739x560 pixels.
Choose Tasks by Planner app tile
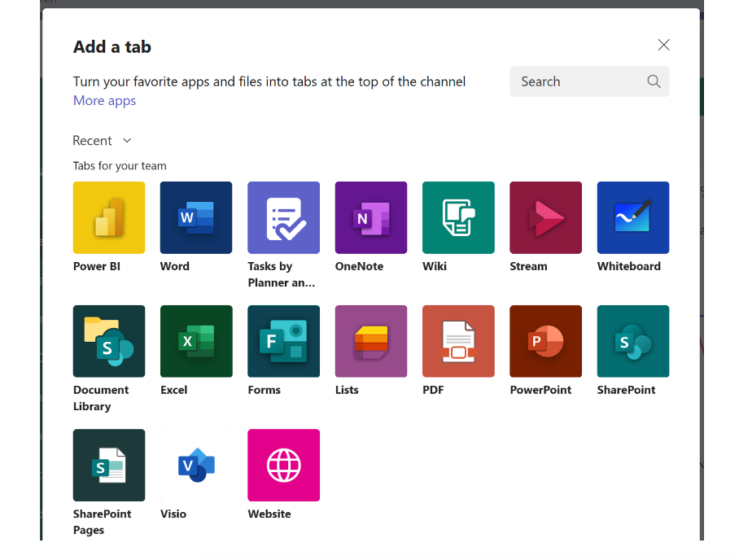284,218
